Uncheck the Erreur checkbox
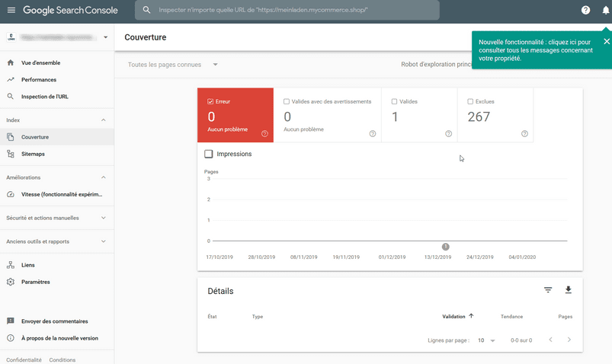Screen dimensions: 612x364 click(x=210, y=101)
